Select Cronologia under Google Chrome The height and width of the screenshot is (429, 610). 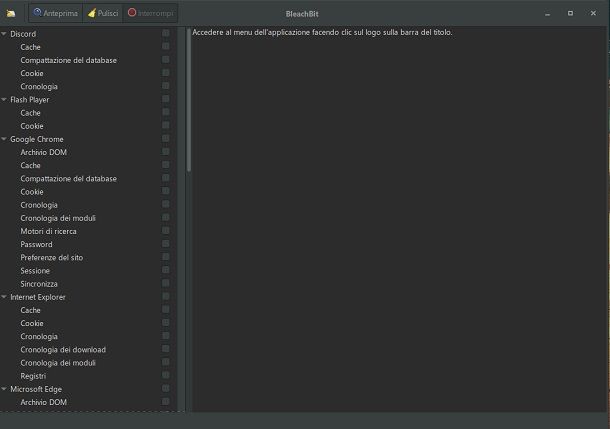(x=39, y=205)
